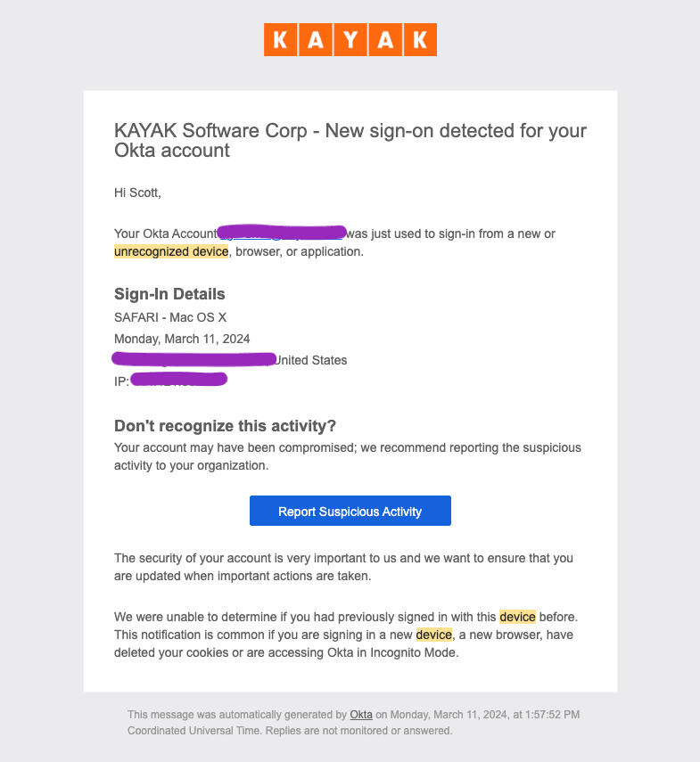
Task: Click the "SAFARI - Mac OS X" detail line
Action: tap(170, 316)
